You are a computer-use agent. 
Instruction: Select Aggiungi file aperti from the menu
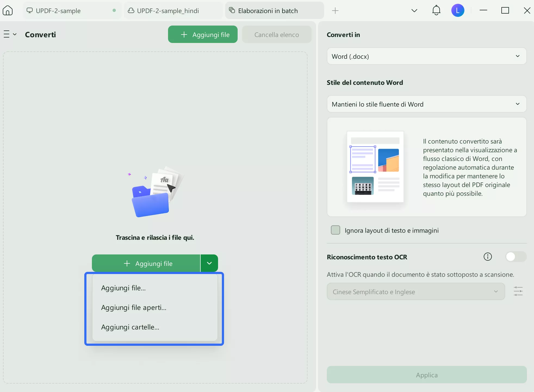[x=133, y=308]
